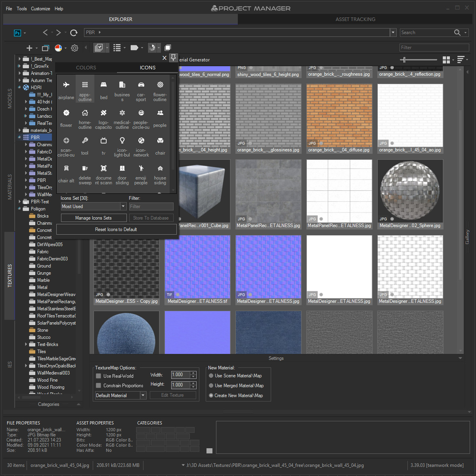This screenshot has height=476, width=476.
Task: Enable Use Real-World checkbox
Action: tap(98, 376)
